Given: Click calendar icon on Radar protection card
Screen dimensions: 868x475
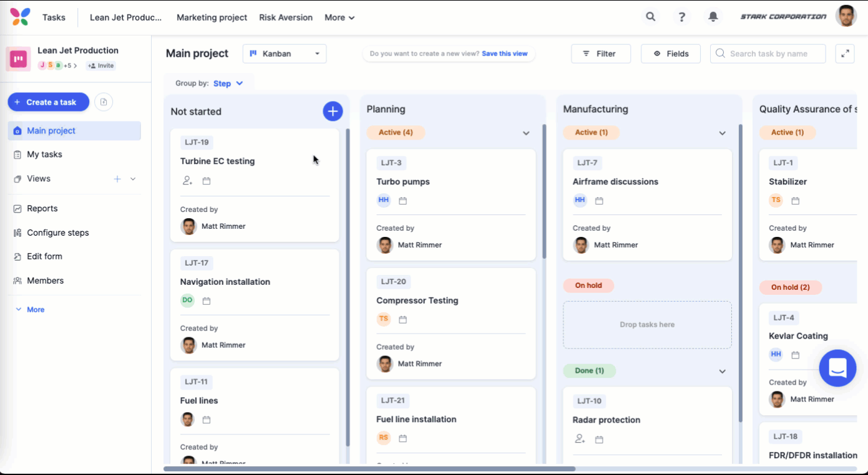Looking at the screenshot, I should point(599,439).
